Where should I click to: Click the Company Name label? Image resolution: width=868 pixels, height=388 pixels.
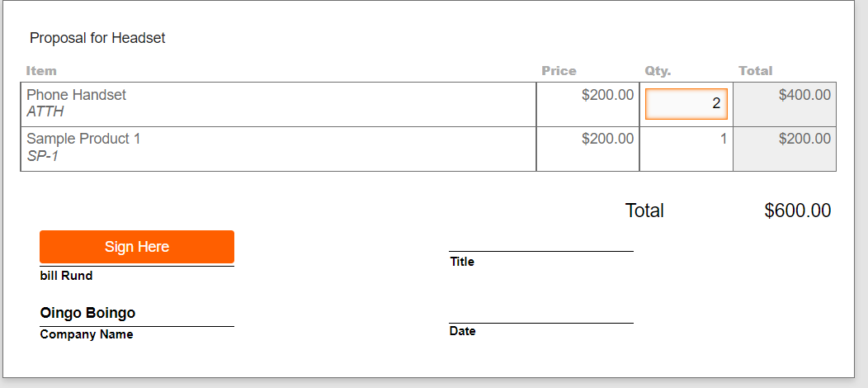[x=87, y=334]
